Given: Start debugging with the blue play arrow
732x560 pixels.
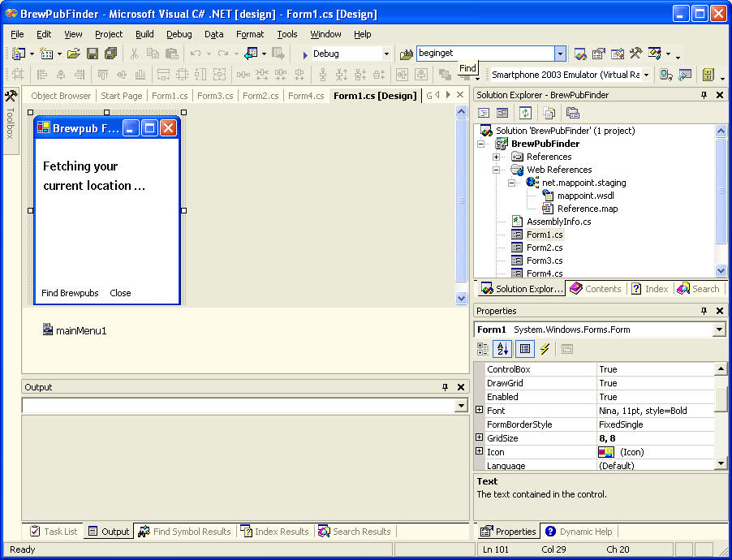Looking at the screenshot, I should 305,54.
